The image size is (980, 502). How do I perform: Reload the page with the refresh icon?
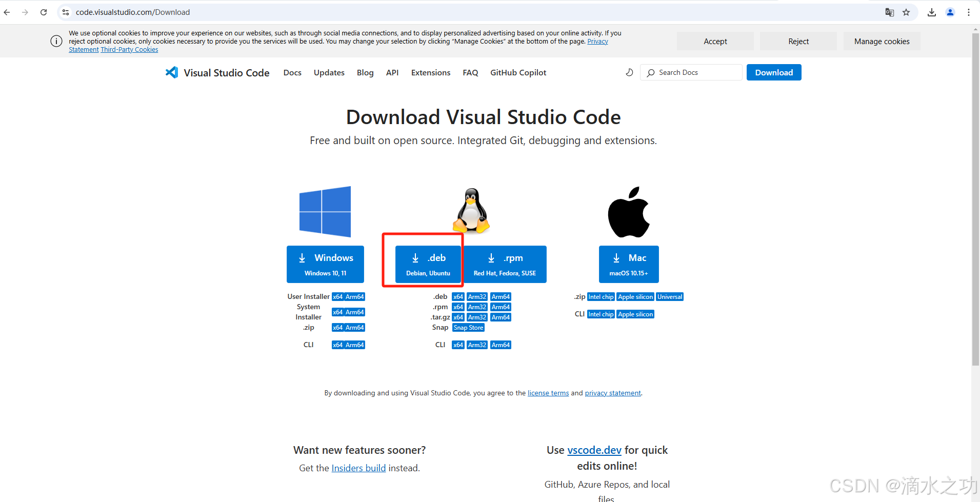pyautogui.click(x=44, y=12)
